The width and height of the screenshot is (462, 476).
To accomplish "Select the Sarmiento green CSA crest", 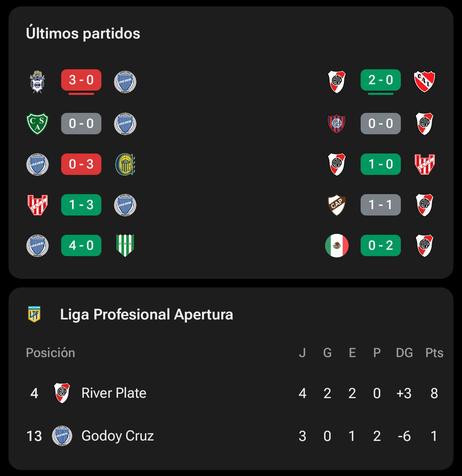I will click(x=37, y=124).
